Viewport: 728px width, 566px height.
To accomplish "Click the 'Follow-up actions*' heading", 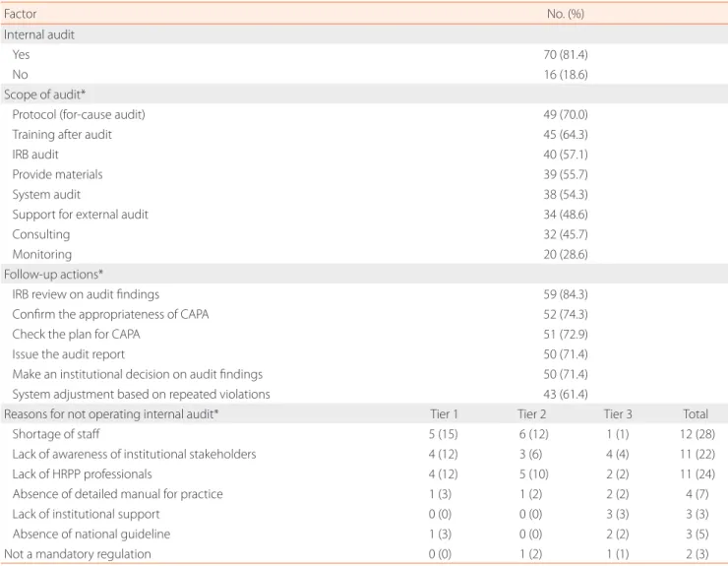I will pyautogui.click(x=53, y=275).
